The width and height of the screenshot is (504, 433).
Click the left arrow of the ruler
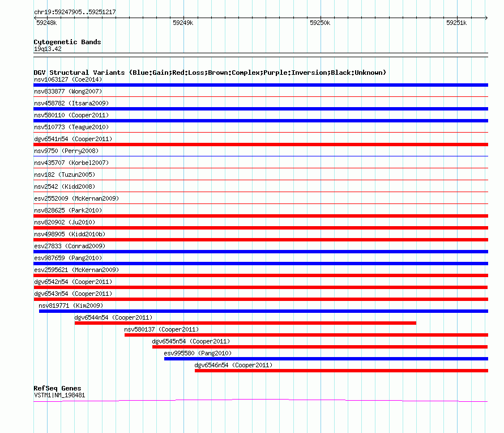pos(35,18)
